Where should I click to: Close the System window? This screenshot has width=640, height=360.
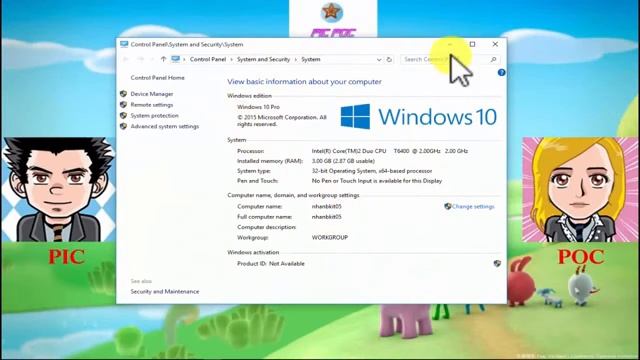pos(495,44)
